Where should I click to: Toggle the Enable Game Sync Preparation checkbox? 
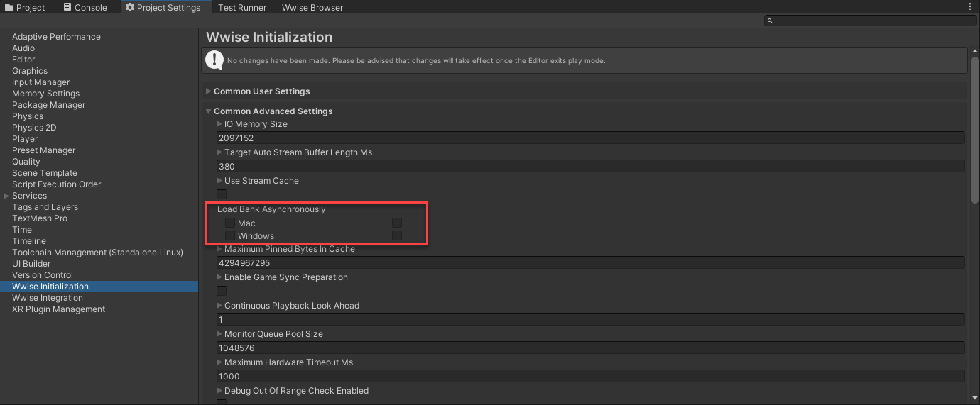pos(222,291)
